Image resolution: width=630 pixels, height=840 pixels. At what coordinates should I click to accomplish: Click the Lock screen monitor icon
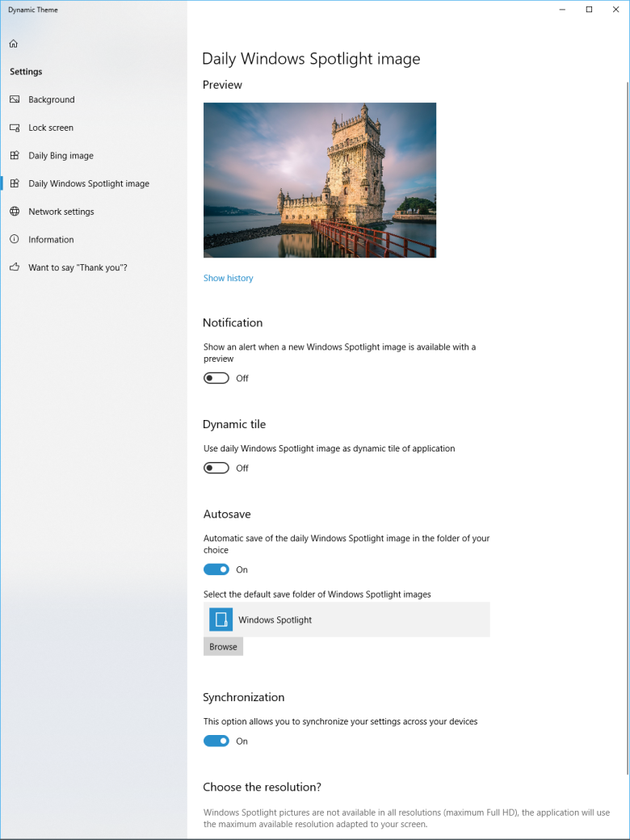click(14, 128)
